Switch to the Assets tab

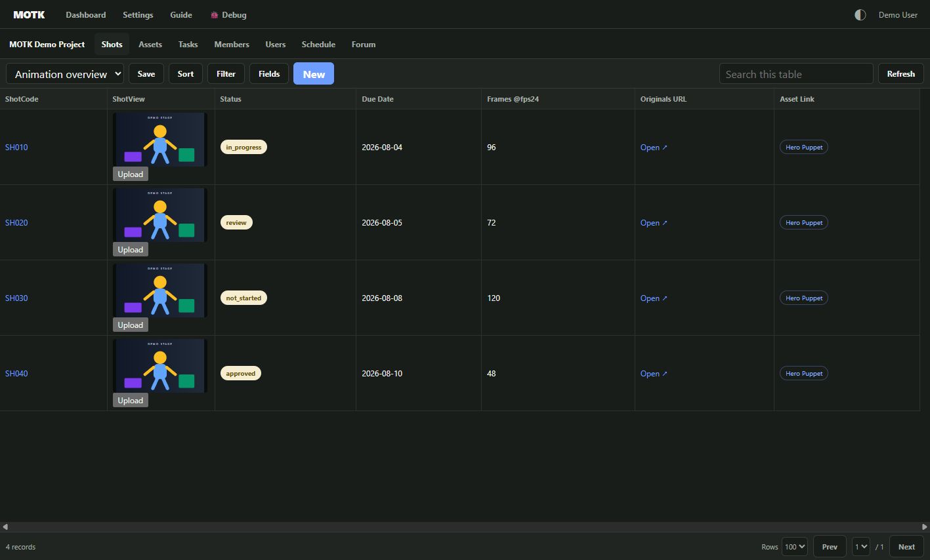pyautogui.click(x=150, y=45)
